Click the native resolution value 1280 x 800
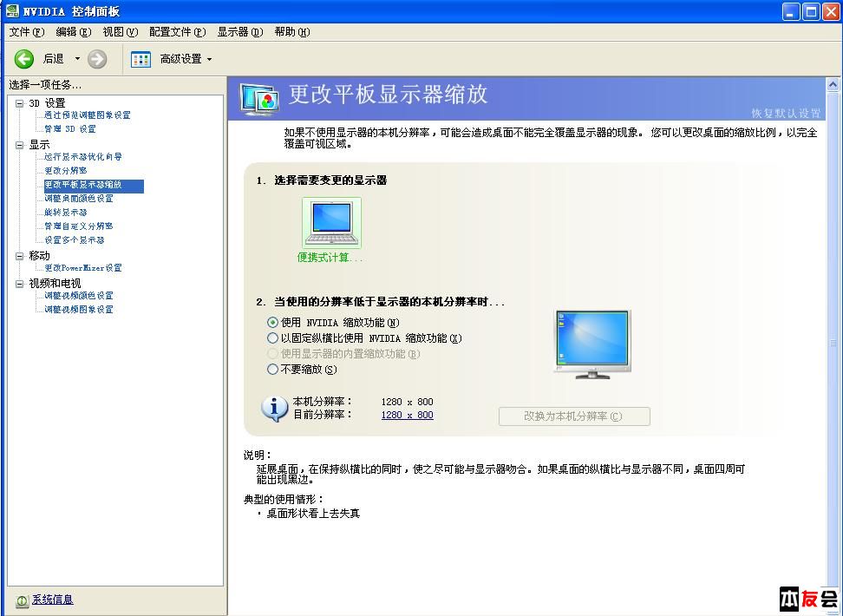This screenshot has width=843, height=616. 407,402
